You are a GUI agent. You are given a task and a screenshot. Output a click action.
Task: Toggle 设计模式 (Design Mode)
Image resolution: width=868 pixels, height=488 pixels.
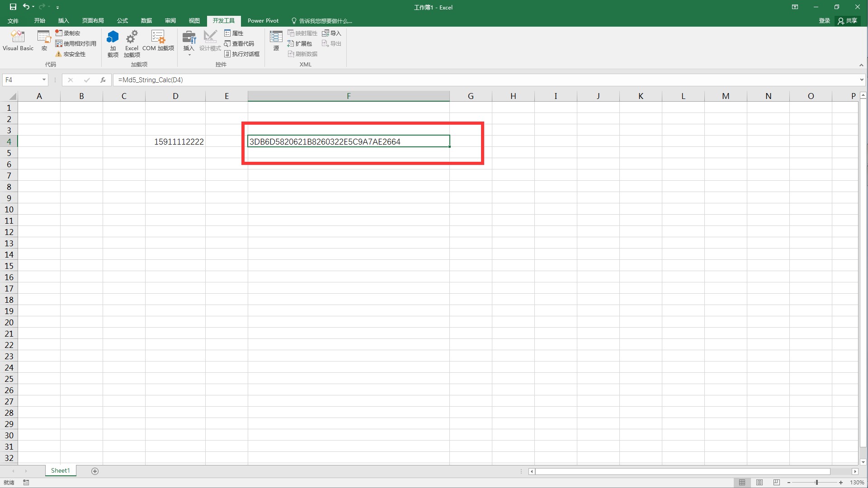(x=210, y=41)
